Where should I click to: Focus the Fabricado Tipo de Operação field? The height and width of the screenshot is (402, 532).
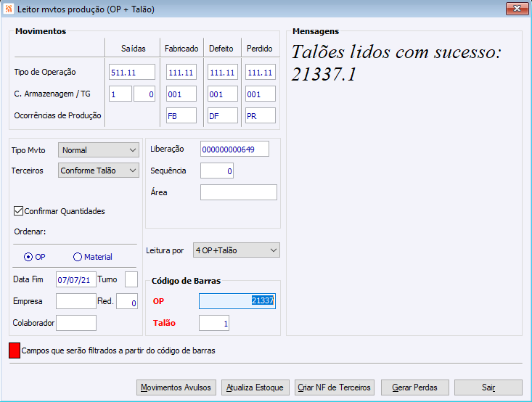181,72
